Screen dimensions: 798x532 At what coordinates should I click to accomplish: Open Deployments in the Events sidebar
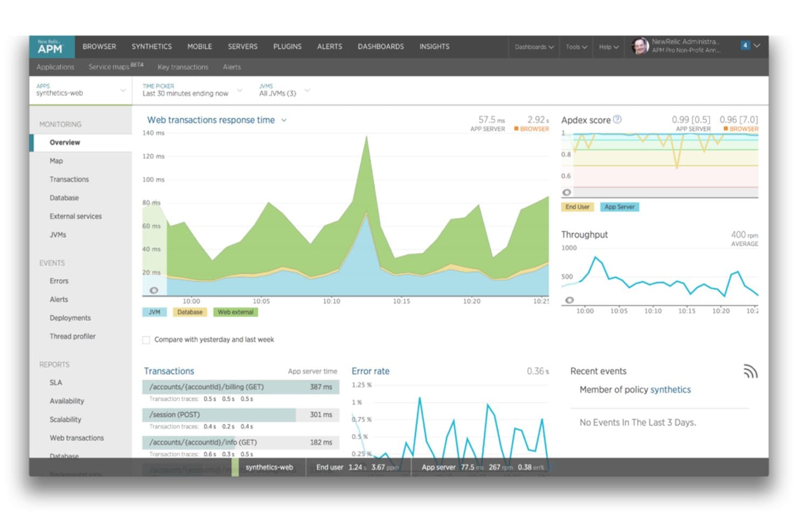pos(70,319)
